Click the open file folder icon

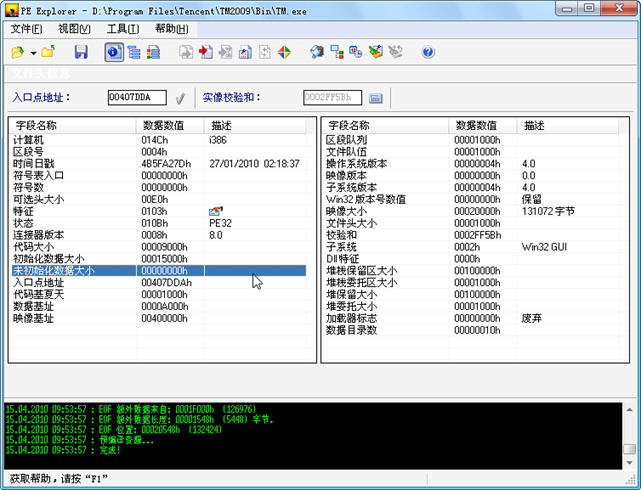(17, 52)
